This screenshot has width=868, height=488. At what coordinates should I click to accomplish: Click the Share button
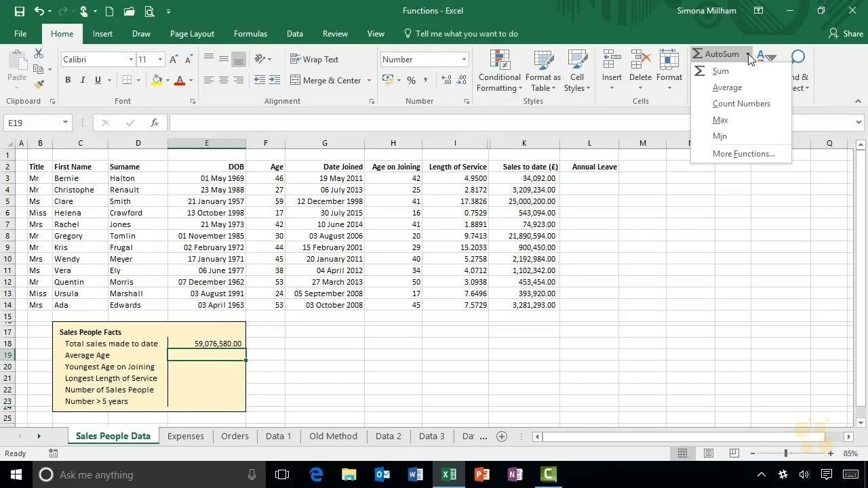(x=846, y=34)
